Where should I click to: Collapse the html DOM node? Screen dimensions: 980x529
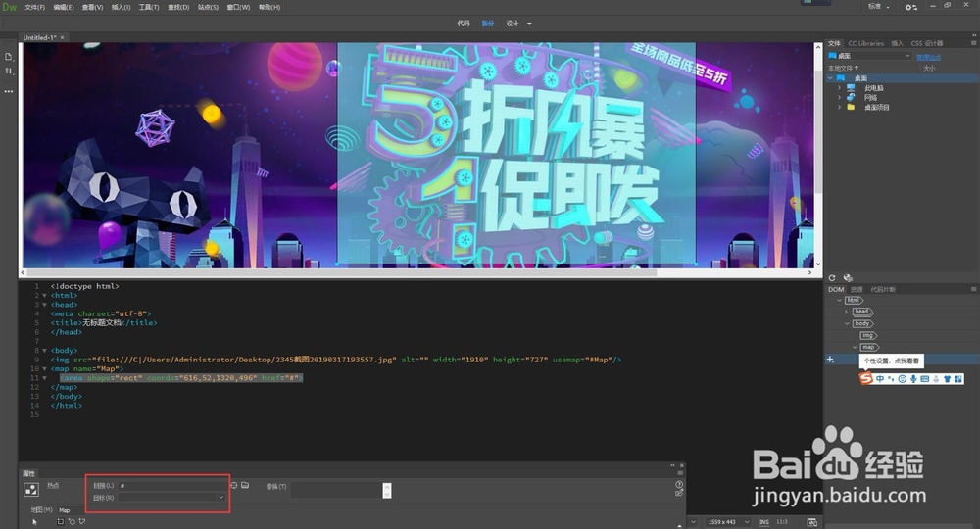click(840, 301)
